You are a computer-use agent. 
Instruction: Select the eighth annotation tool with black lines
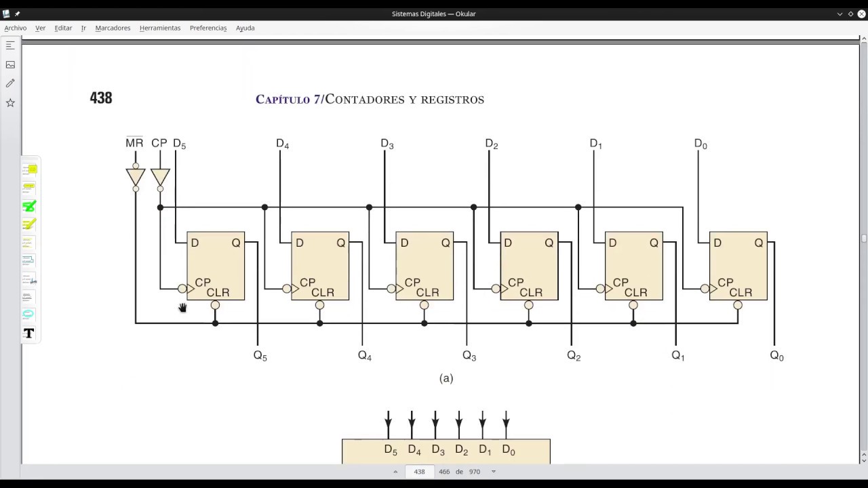[x=29, y=297]
